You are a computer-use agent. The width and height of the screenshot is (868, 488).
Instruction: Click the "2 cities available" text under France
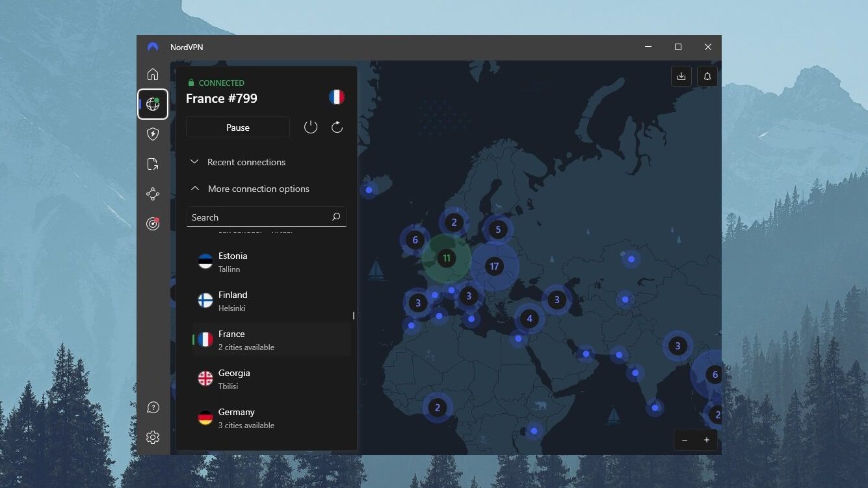click(x=246, y=347)
